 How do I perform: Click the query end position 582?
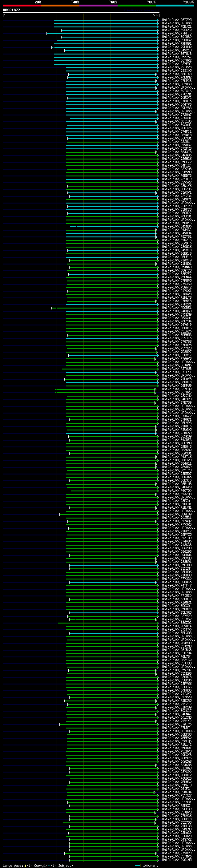click(155, 15)
